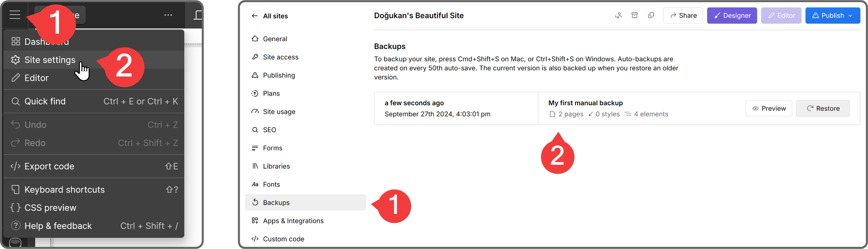Go back using the All sites arrow
868x249 pixels.
pos(254,16)
